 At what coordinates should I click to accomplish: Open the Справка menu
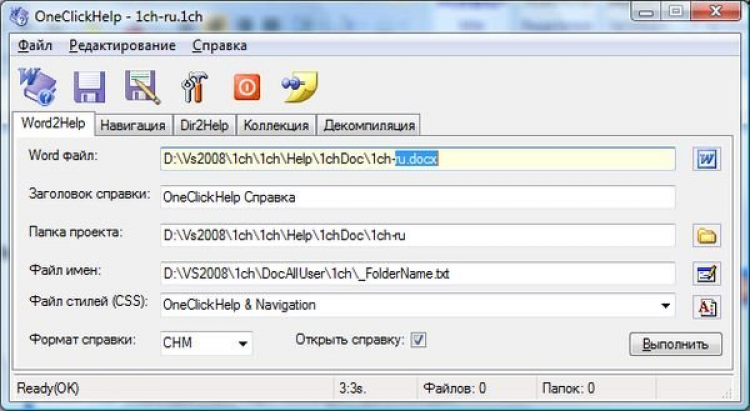[x=220, y=45]
